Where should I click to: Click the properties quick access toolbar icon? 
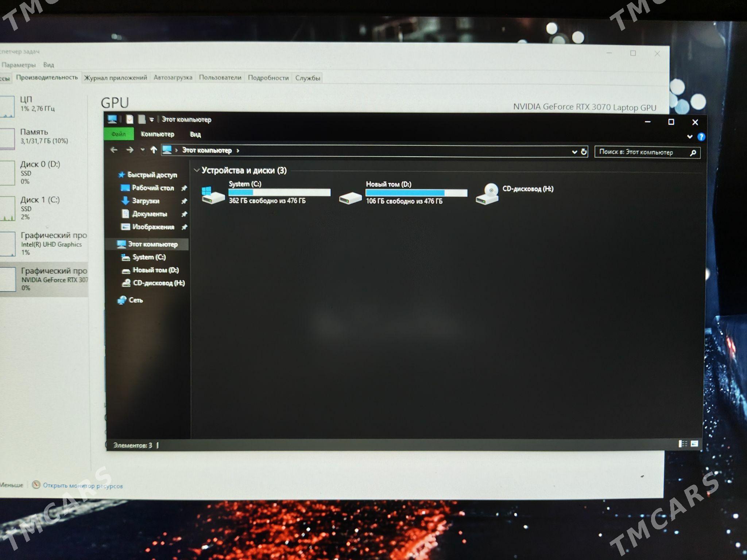point(129,119)
